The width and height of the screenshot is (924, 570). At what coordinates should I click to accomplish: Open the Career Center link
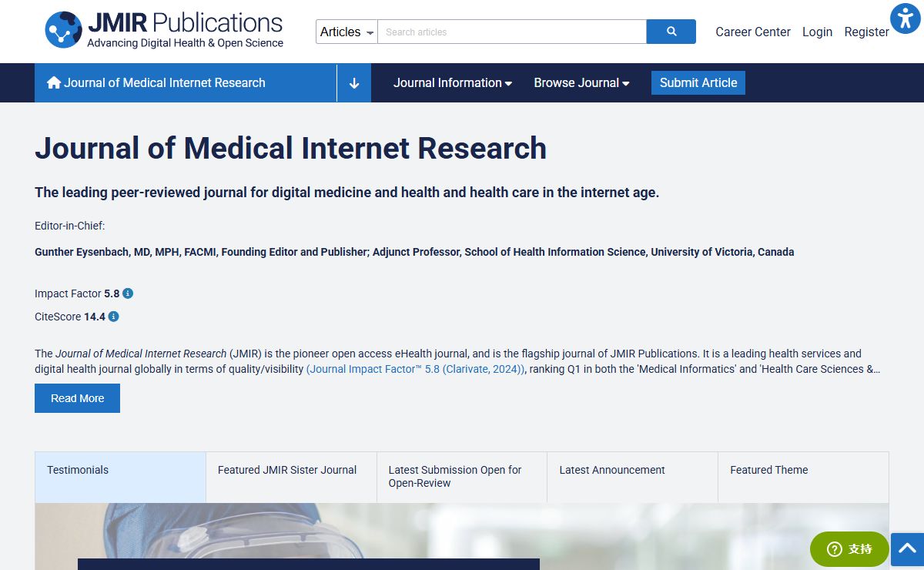tap(753, 32)
